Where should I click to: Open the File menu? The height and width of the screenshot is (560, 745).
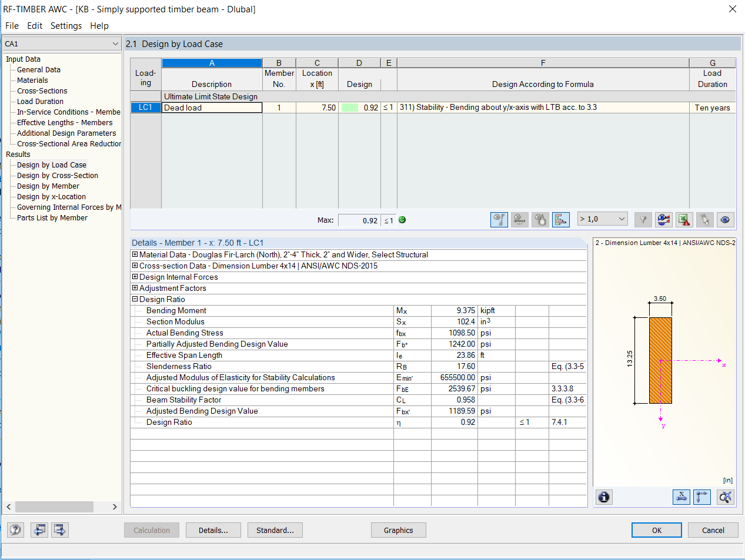click(x=11, y=25)
